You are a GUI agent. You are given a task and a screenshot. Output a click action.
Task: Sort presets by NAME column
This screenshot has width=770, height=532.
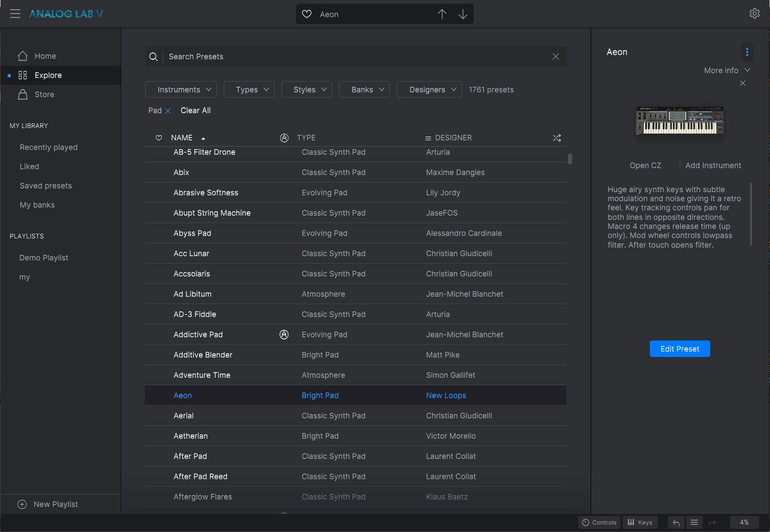point(182,138)
